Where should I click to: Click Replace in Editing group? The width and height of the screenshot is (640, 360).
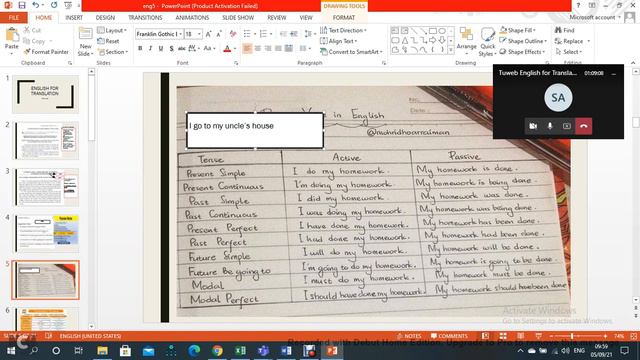tap(572, 41)
